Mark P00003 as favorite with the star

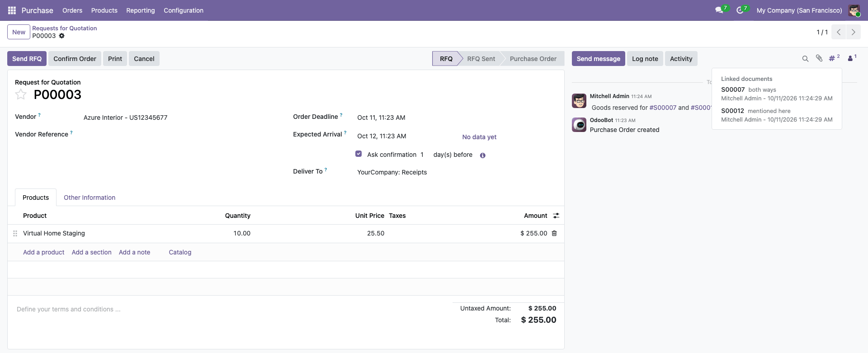click(21, 94)
